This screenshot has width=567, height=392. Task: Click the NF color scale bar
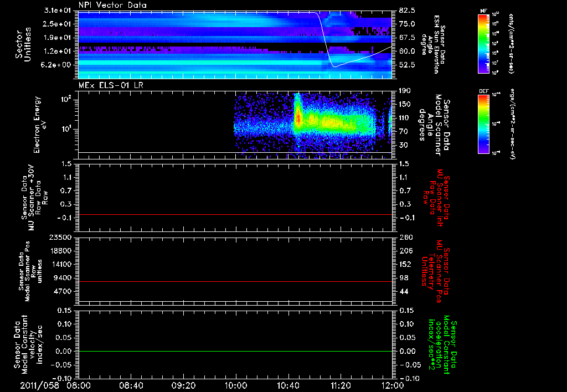click(x=483, y=44)
